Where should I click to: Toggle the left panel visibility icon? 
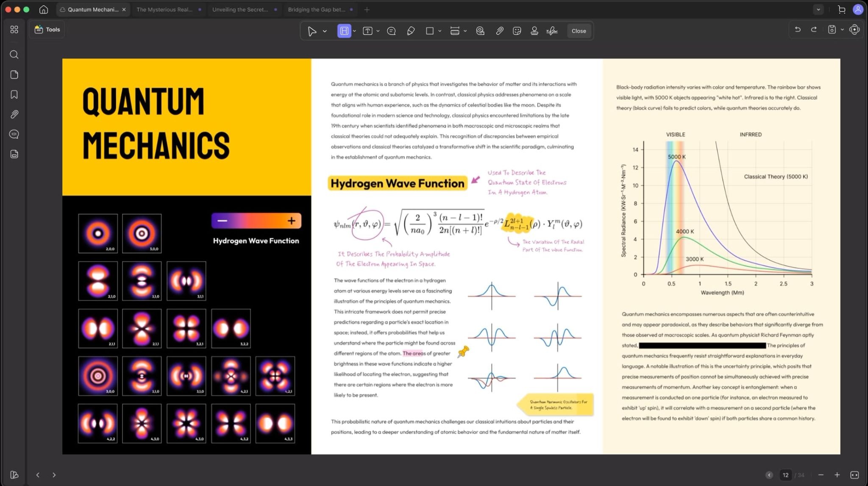tap(14, 475)
